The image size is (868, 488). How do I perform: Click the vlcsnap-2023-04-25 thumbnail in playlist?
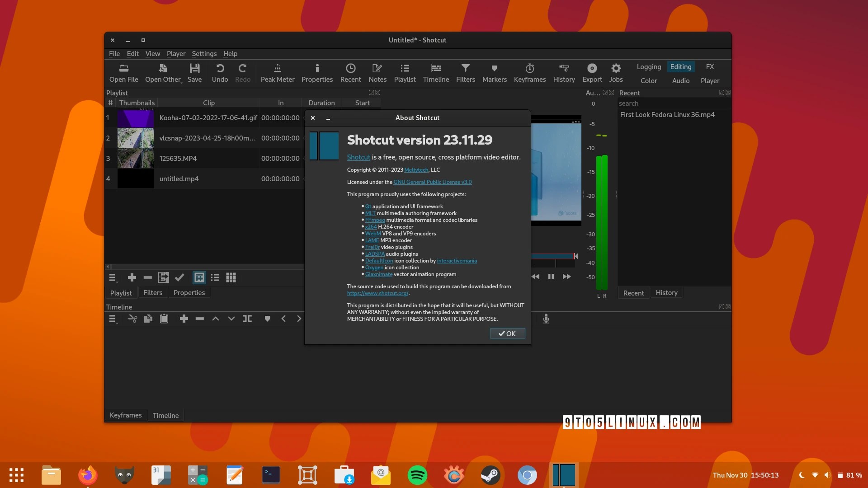click(136, 138)
